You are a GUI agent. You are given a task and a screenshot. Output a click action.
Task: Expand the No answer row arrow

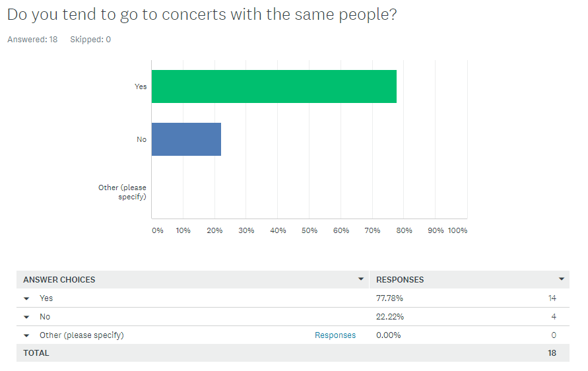click(x=26, y=317)
